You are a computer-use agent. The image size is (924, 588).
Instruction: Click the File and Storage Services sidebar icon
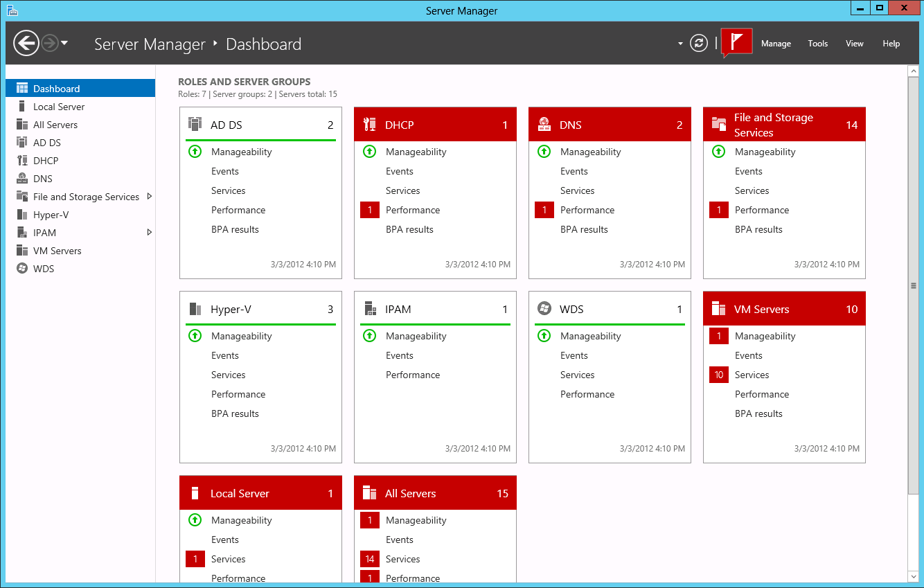point(21,197)
